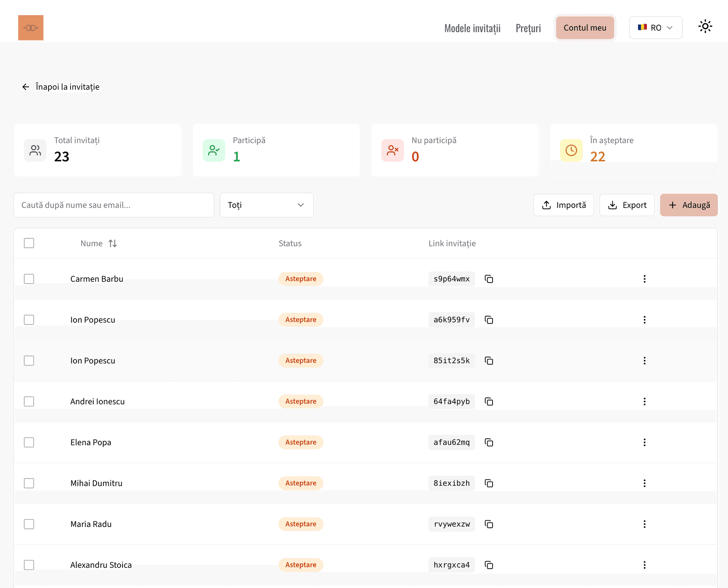Click the yellow În așteptare clock icon

tap(571, 150)
